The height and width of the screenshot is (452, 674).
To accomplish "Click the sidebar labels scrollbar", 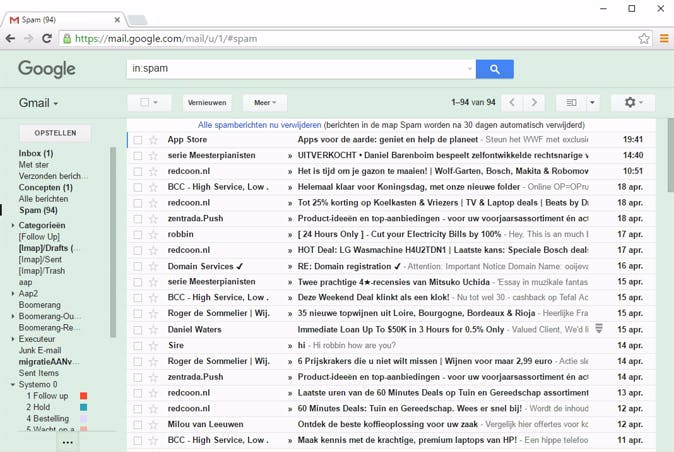I will 113,242.
